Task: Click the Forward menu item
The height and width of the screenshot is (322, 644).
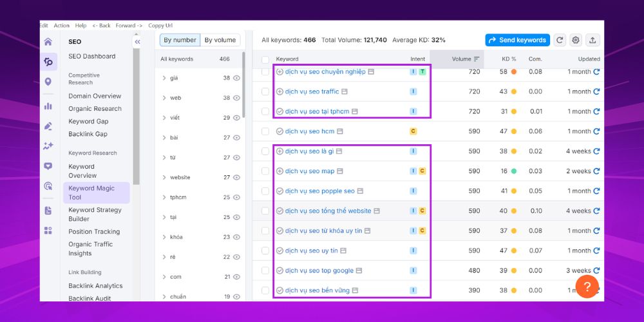Action: pyautogui.click(x=129, y=26)
